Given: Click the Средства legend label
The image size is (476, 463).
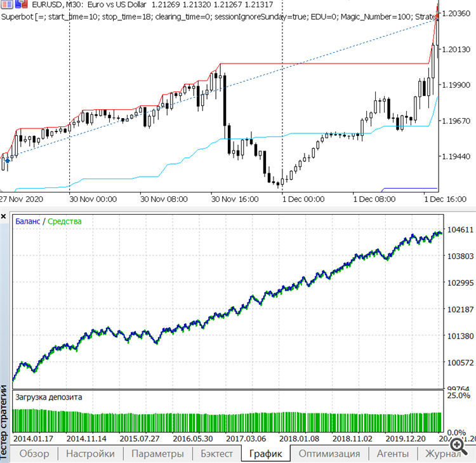Looking at the screenshot, I should (64, 221).
